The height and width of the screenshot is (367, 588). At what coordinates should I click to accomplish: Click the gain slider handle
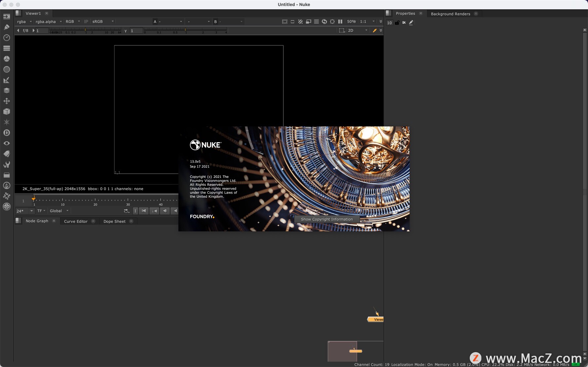85,30
